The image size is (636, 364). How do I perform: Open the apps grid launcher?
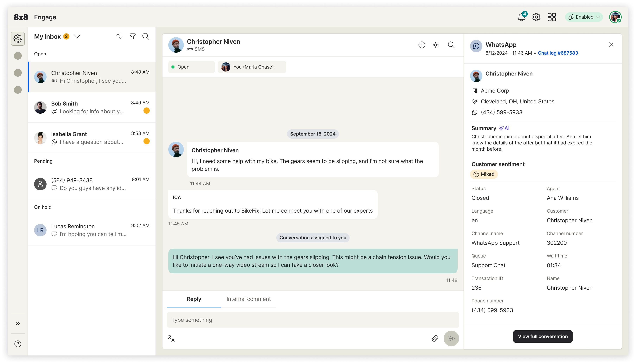pyautogui.click(x=552, y=17)
